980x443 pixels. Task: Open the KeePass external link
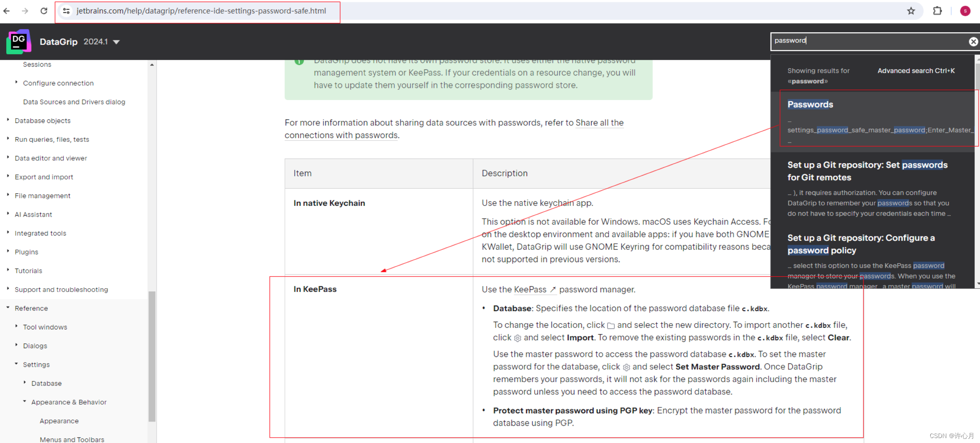(535, 290)
